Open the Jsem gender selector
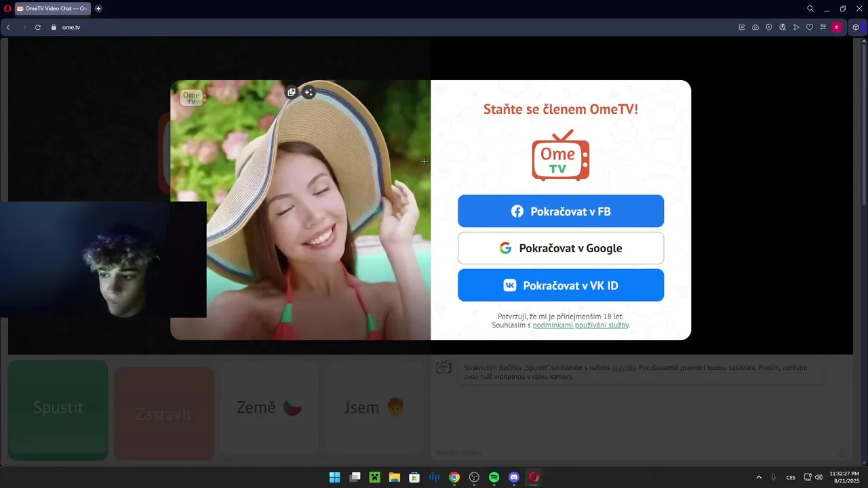 click(374, 407)
